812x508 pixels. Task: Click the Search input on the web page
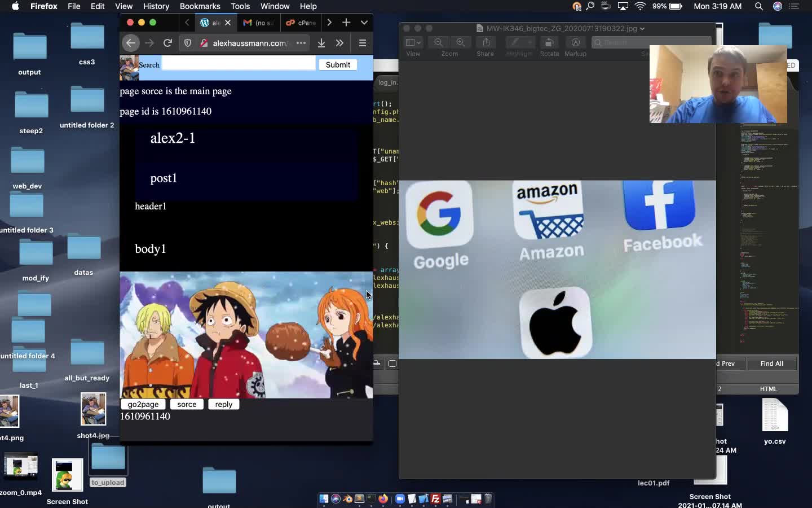pos(239,63)
